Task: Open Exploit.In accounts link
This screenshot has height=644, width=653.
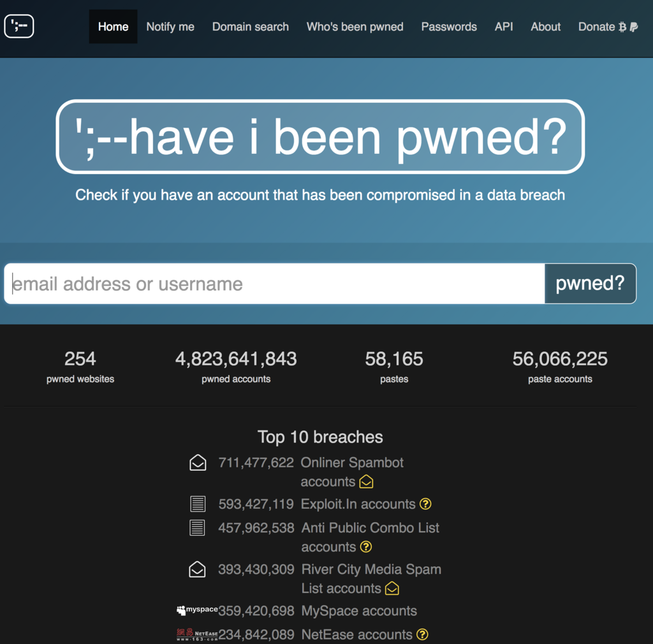Action: [358, 504]
